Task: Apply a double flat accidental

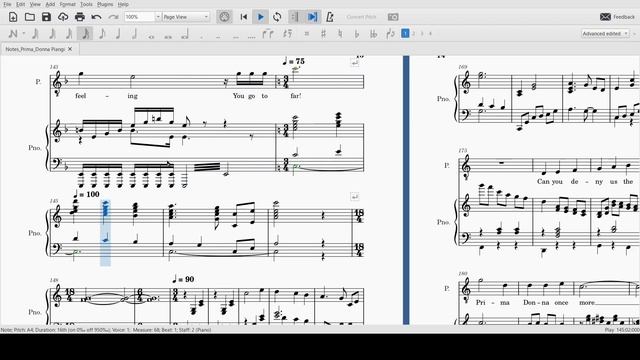Action: tap(373, 34)
